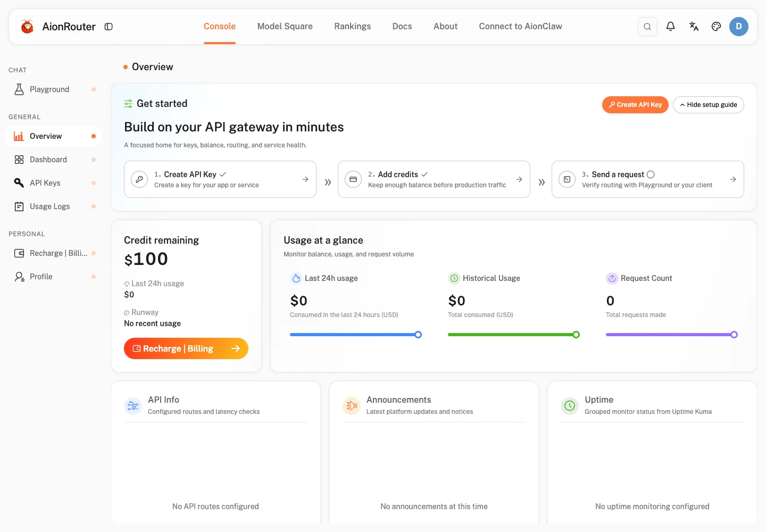Click "No API routes configured" text
Viewport: 766px width, 532px height.
point(215,506)
